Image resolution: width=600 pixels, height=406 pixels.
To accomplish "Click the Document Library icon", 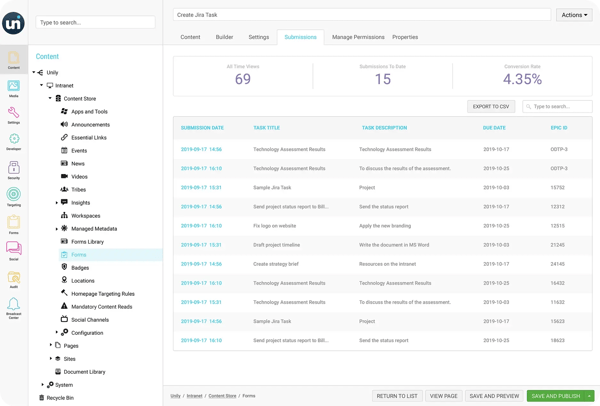I will coord(58,372).
